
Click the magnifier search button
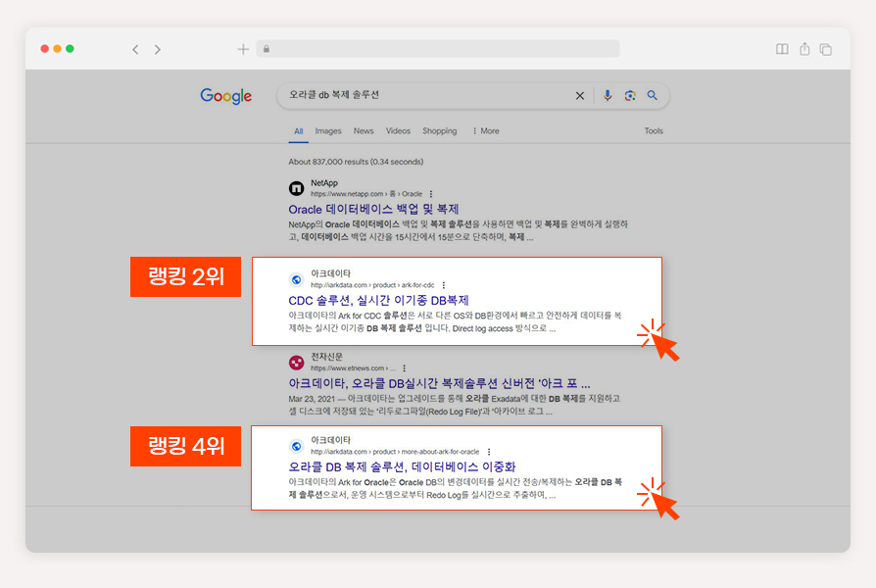(652, 95)
